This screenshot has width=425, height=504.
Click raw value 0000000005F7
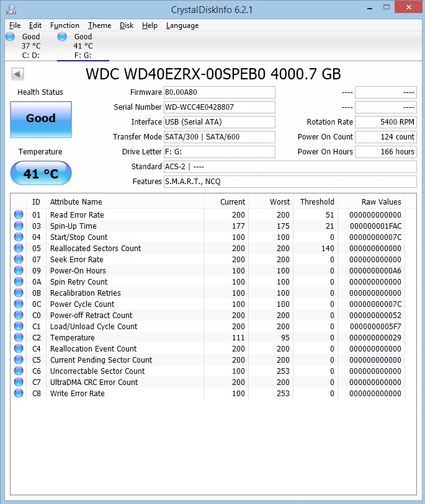pos(376,326)
